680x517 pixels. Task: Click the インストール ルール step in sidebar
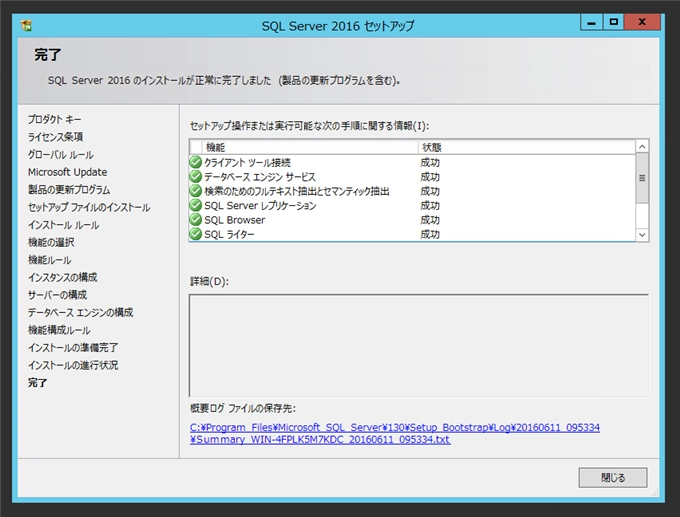coord(63,225)
